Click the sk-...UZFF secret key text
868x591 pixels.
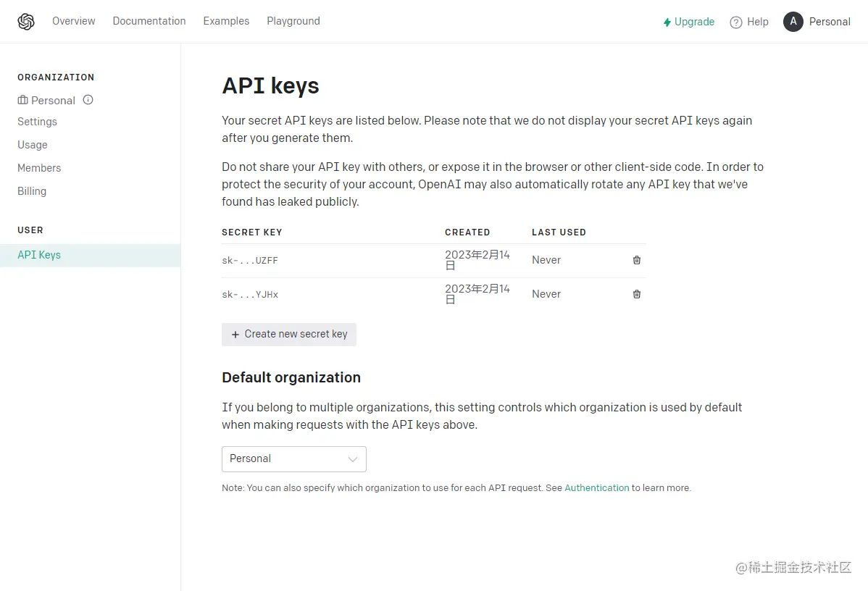tap(250, 260)
